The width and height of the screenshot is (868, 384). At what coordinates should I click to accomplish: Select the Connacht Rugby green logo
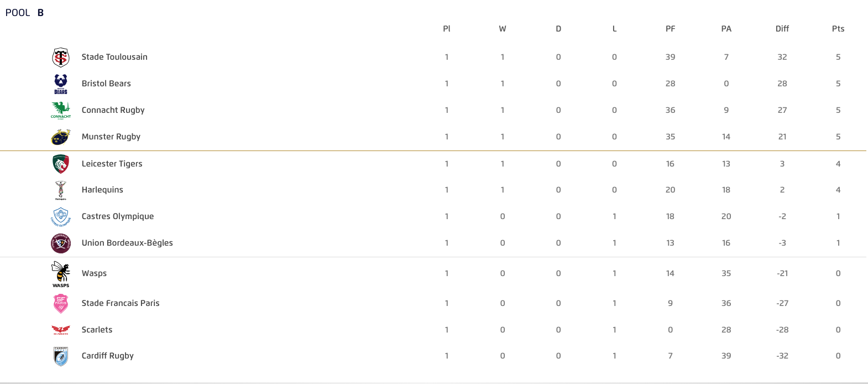[x=61, y=110]
